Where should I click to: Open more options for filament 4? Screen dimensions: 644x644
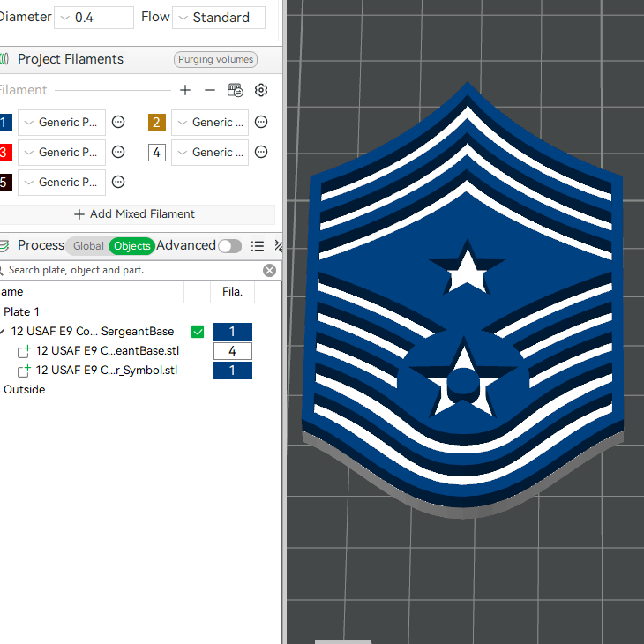click(x=261, y=152)
